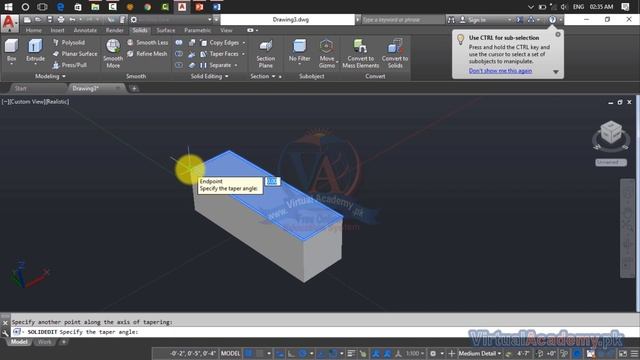Click the volume icon in system tray
The image size is (640, 360).
(564, 7)
